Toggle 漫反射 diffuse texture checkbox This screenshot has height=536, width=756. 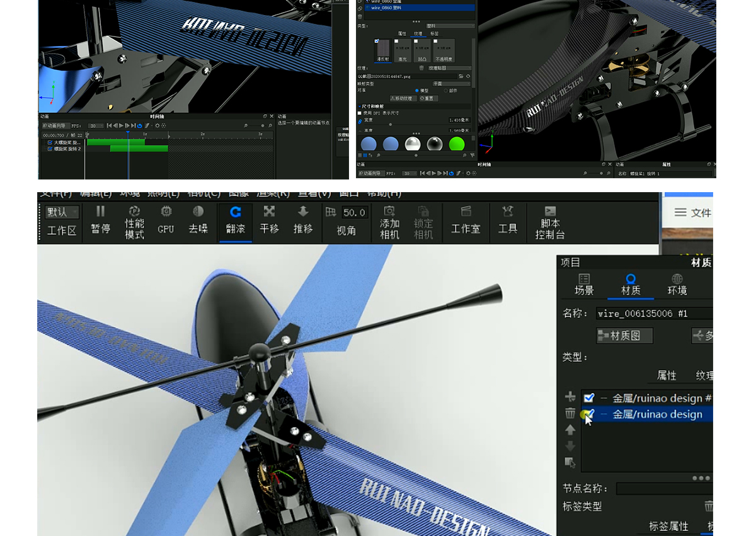coord(377,41)
